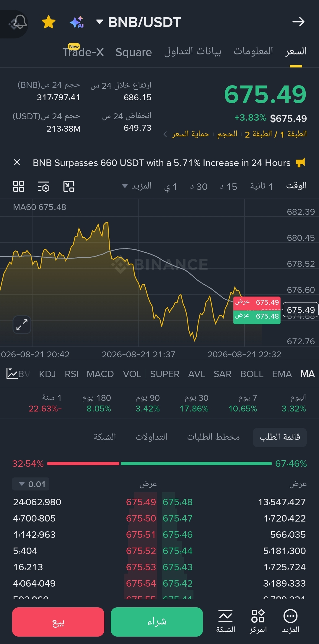Select bid price 675.44 in order book
The height and width of the screenshot is (644, 319).
click(x=178, y=551)
